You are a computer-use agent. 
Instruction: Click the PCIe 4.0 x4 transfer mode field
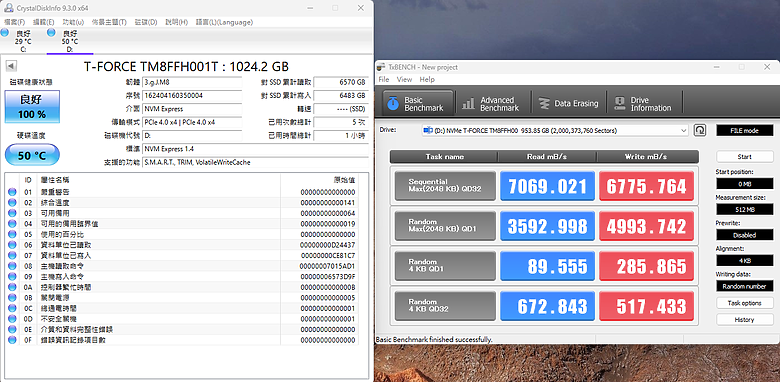[x=192, y=122]
